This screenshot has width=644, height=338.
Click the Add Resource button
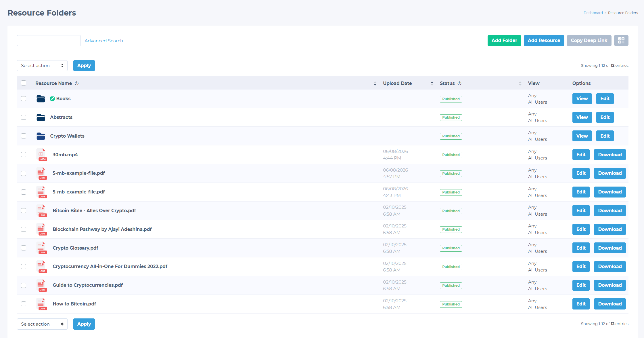coord(544,41)
